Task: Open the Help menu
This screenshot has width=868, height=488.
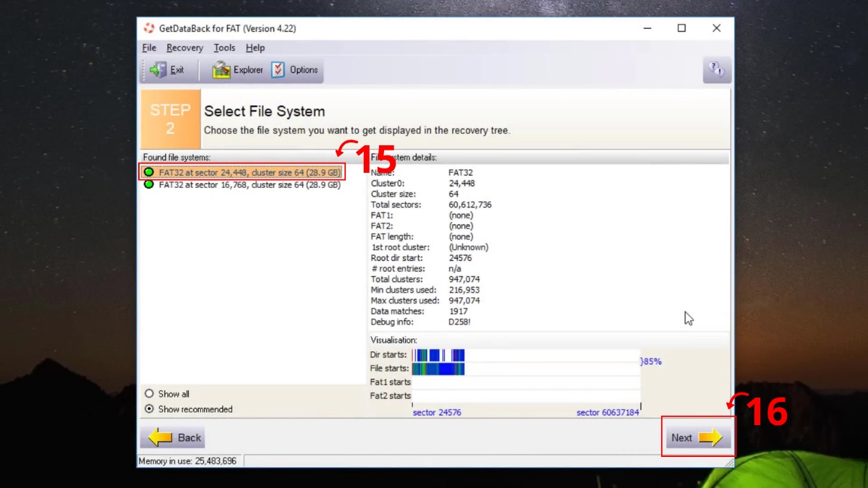Action: click(255, 48)
